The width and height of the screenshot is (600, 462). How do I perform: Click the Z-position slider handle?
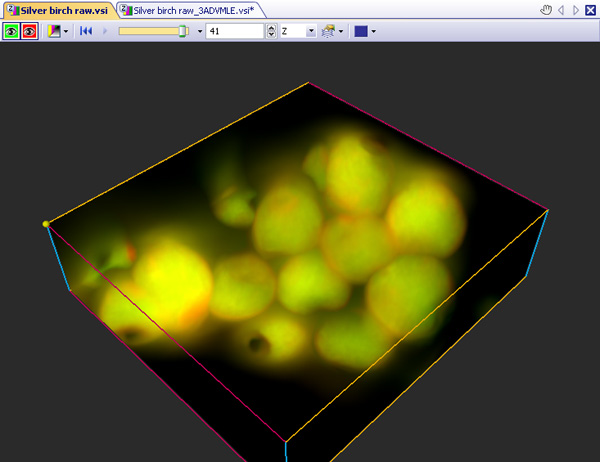pos(183,31)
